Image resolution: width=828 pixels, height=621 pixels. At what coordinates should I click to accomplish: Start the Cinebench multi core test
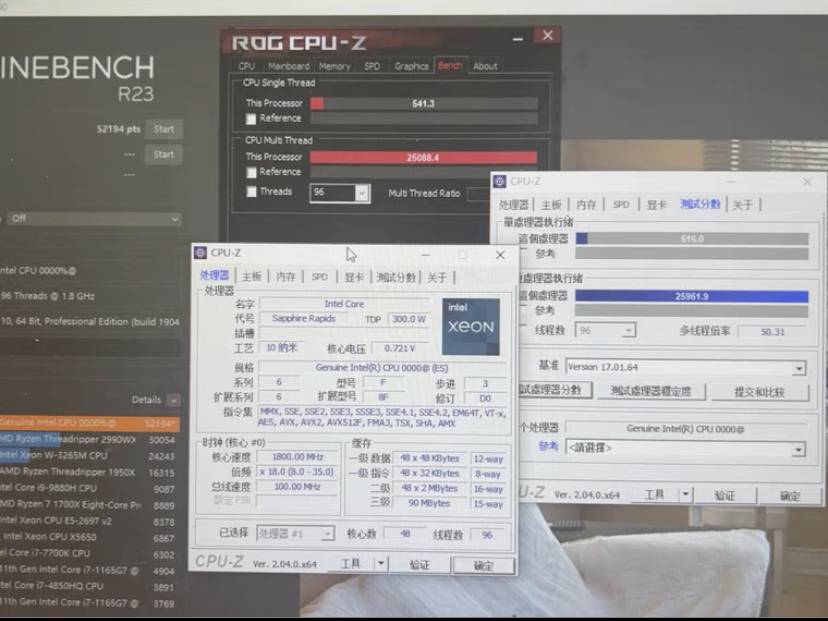tap(163, 129)
